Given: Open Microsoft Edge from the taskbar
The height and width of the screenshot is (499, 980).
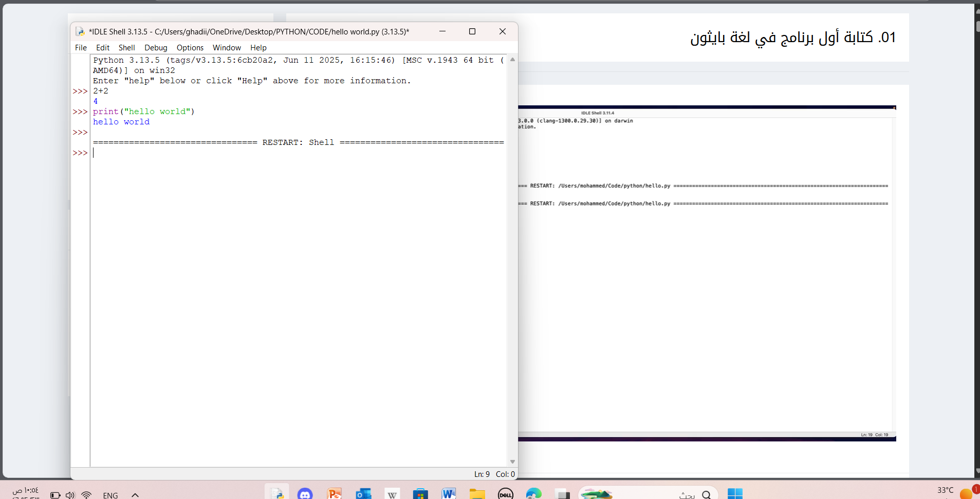Looking at the screenshot, I should click(534, 494).
